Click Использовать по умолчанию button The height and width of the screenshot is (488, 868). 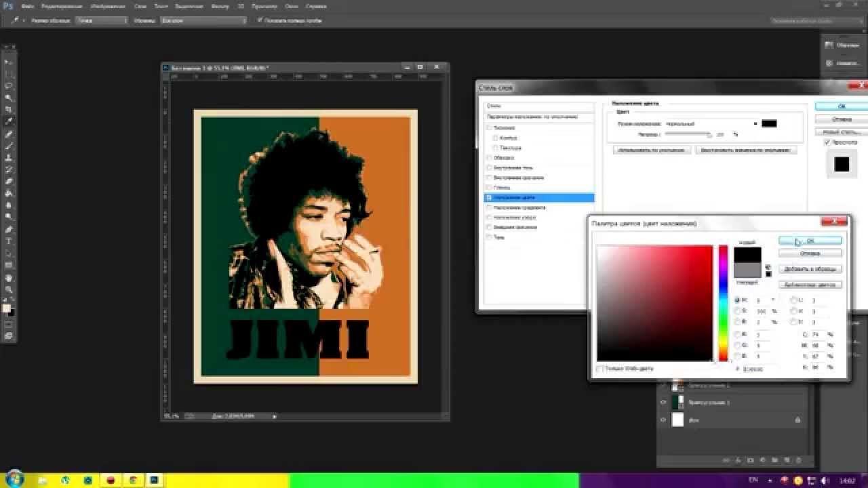(x=651, y=150)
